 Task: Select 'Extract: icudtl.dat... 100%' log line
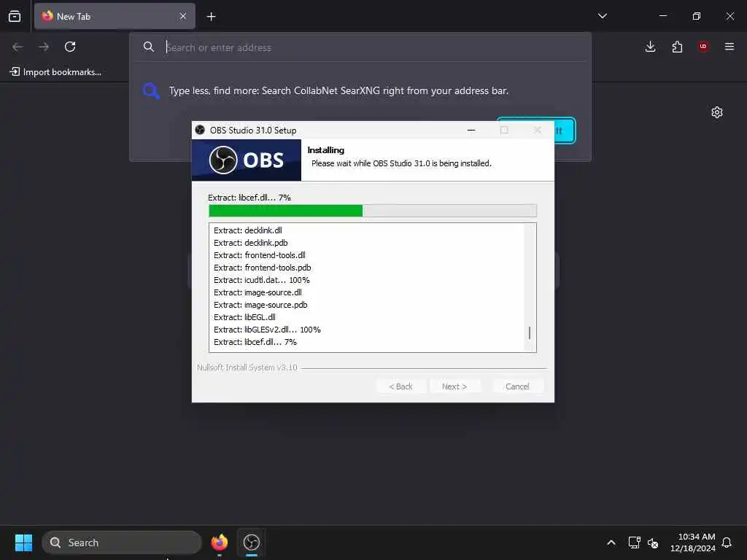tap(262, 280)
